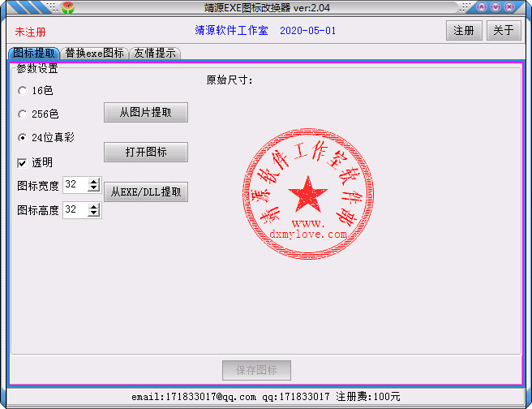This screenshot has height=409, width=532.
Task: Click the email and QQ status bar text
Action: tap(266, 397)
